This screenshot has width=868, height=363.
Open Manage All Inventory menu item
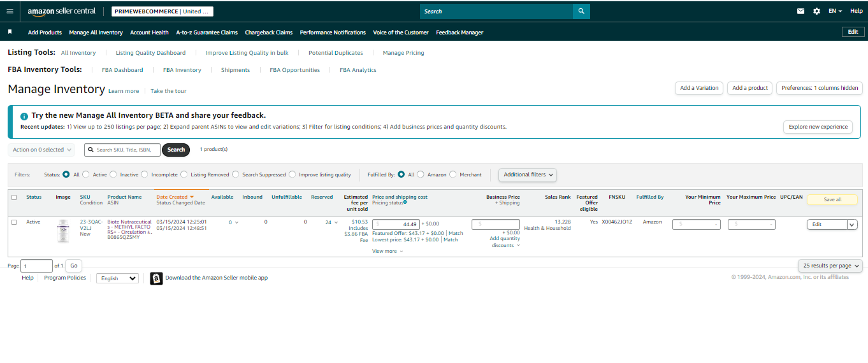click(96, 32)
